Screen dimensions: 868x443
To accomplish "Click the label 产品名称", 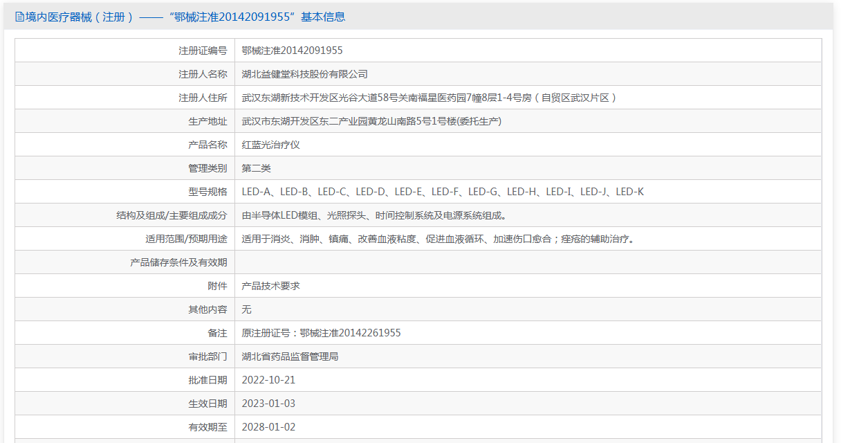I will (207, 145).
